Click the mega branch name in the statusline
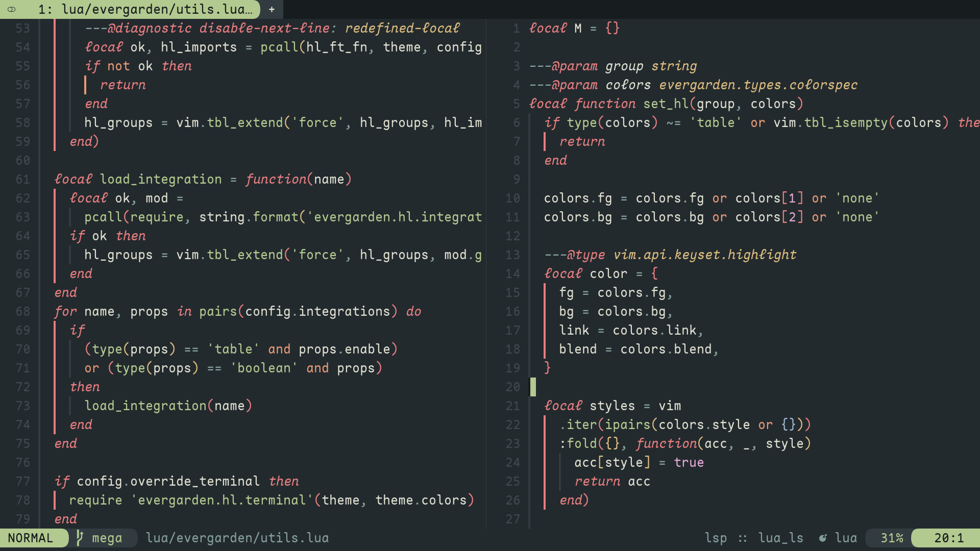 coord(107,538)
